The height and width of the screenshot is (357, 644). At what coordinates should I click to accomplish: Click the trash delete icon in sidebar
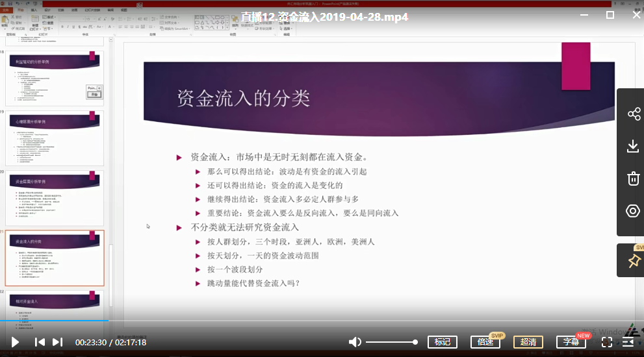point(633,178)
